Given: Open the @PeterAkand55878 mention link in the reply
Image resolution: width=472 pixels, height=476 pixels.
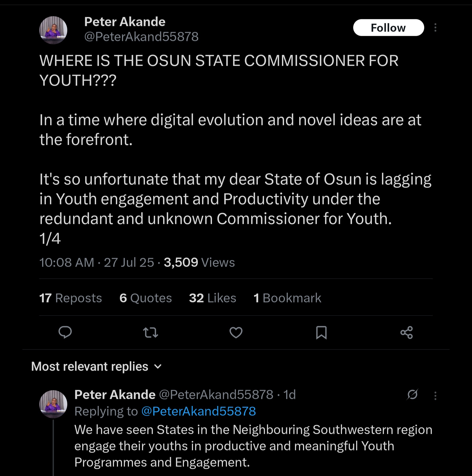Looking at the screenshot, I should coord(198,411).
